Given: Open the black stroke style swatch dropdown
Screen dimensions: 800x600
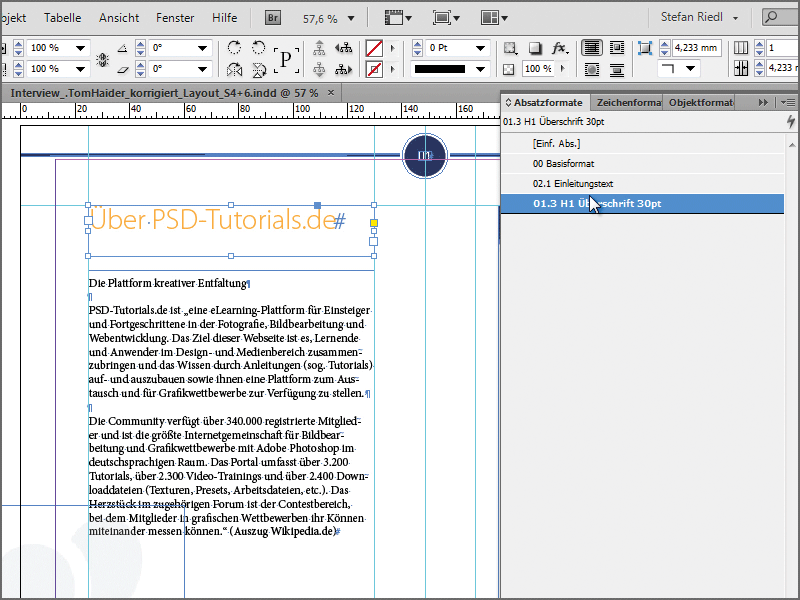Looking at the screenshot, I should 480,69.
